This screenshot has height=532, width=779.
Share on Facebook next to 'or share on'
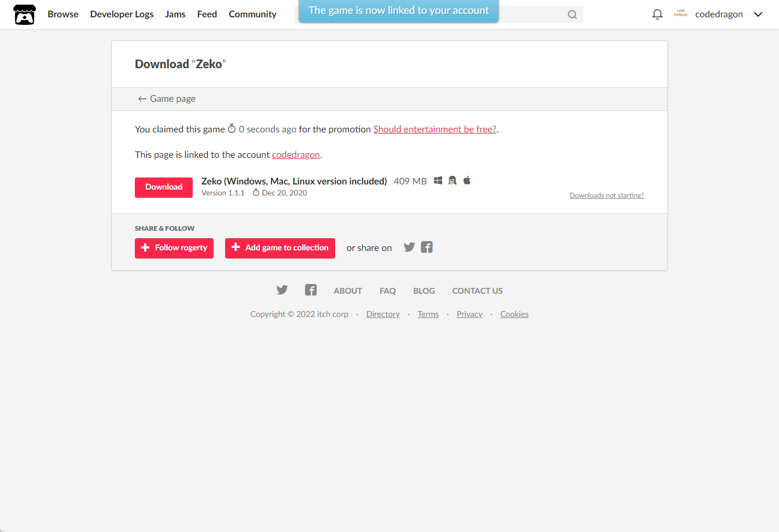pos(427,247)
